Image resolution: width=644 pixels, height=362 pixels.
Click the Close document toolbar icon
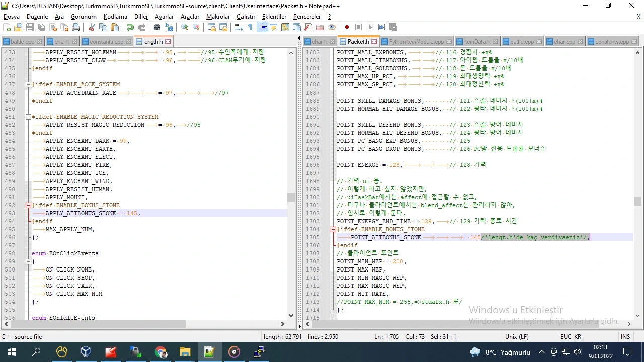(x=53, y=27)
